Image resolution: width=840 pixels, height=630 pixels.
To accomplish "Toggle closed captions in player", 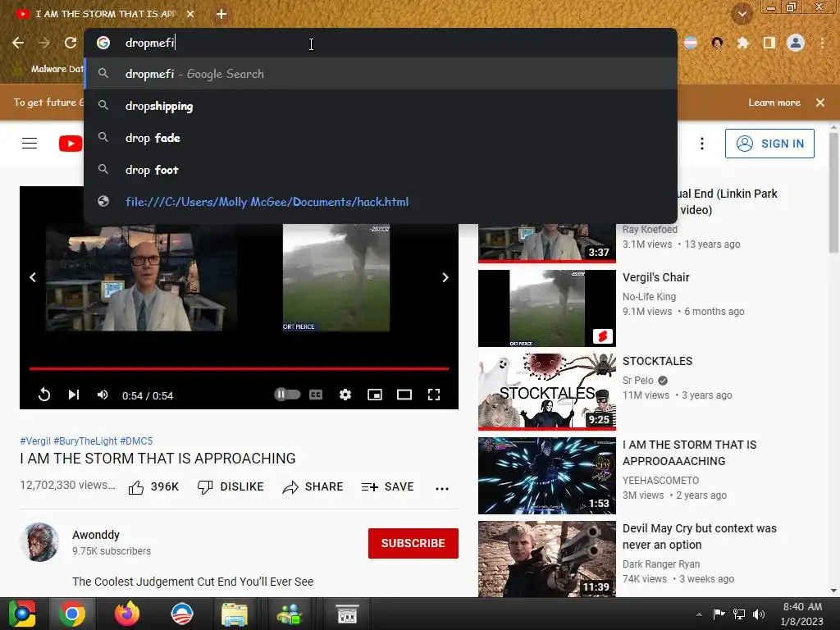I will pos(316,395).
